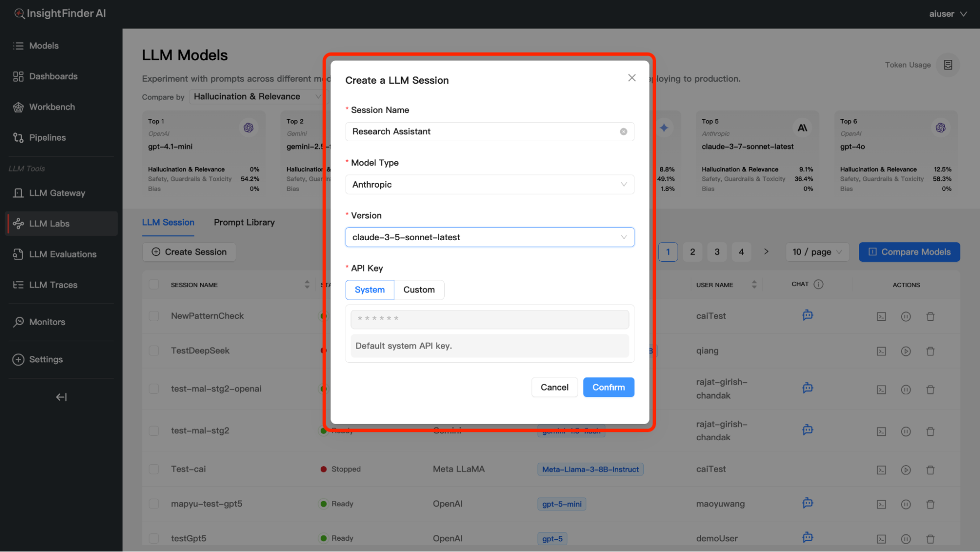
Task: Tick the Test-cai session checkbox
Action: tap(154, 469)
